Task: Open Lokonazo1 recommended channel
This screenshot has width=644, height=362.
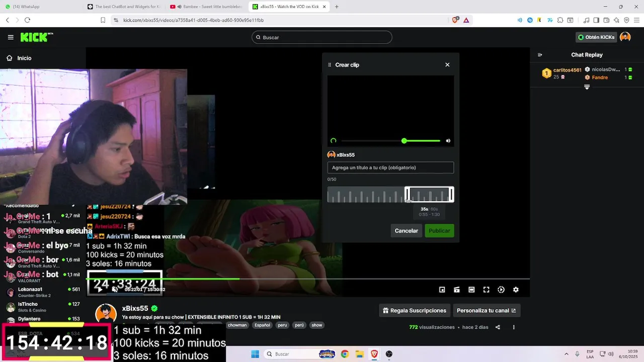Action: coord(43,292)
